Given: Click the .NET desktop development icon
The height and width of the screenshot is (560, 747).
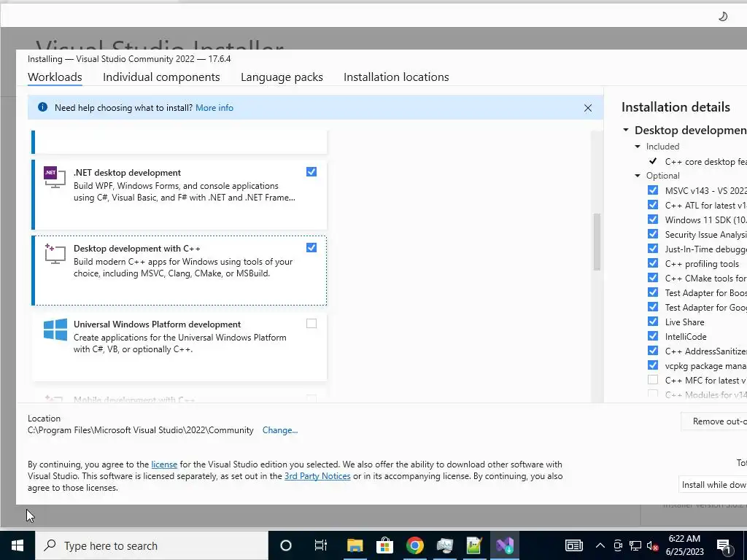Looking at the screenshot, I should [x=55, y=178].
